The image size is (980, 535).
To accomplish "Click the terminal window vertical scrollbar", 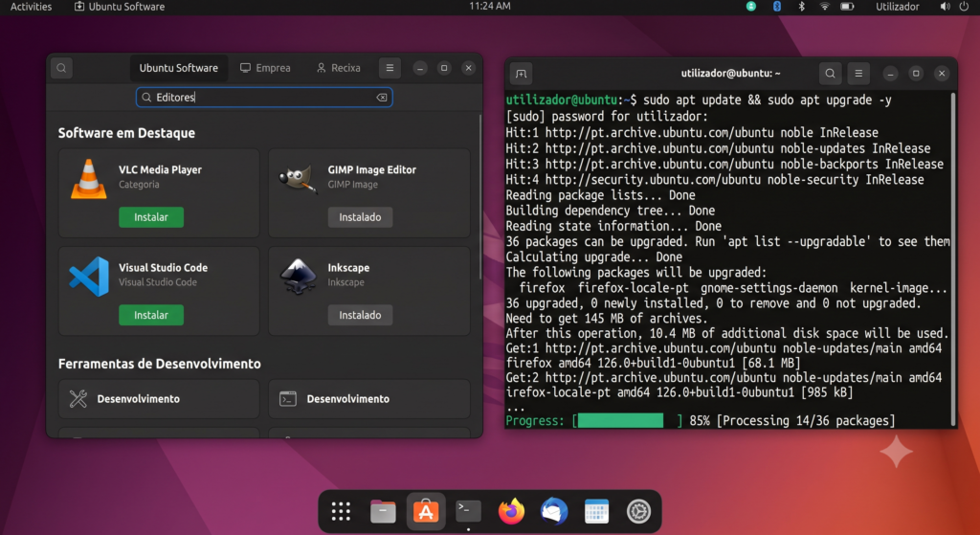I will click(x=952, y=259).
